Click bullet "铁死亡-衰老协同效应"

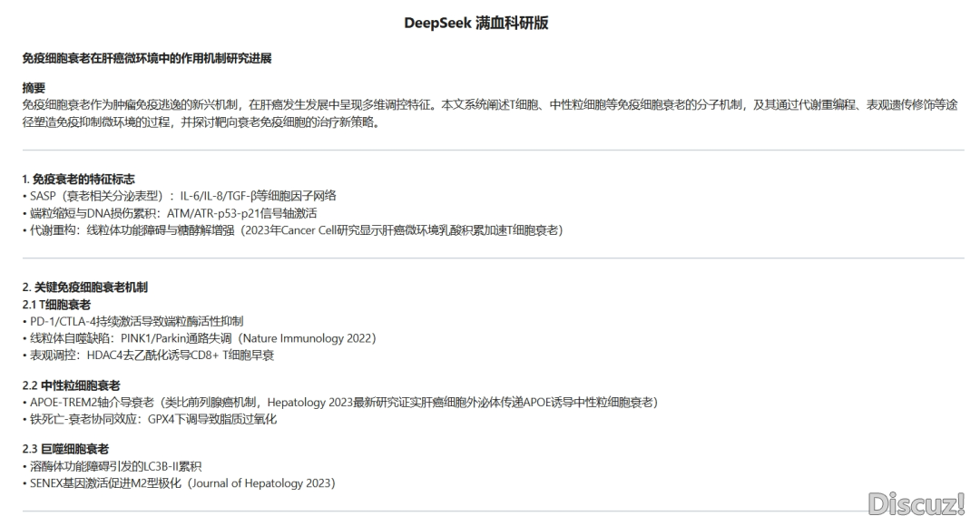pos(150,419)
